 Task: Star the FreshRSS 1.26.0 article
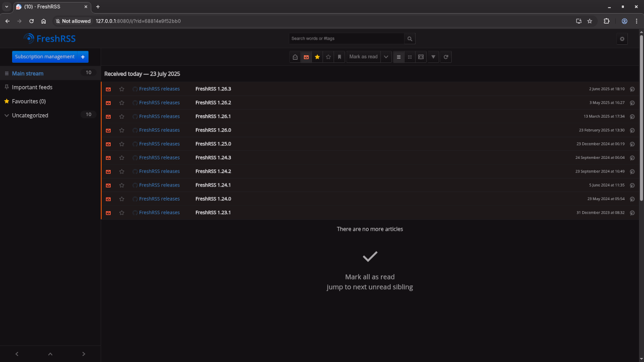pos(122,130)
